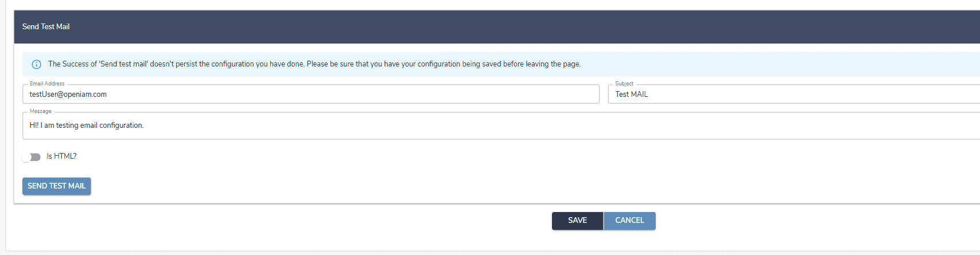Click the Message field label
The height and width of the screenshot is (255, 980).
pos(40,111)
